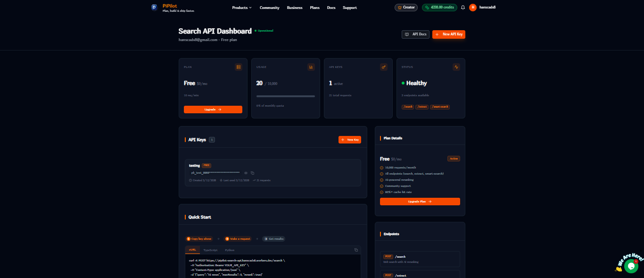Click the chart icon on the Usage card
The image size is (644, 278).
coord(311,67)
